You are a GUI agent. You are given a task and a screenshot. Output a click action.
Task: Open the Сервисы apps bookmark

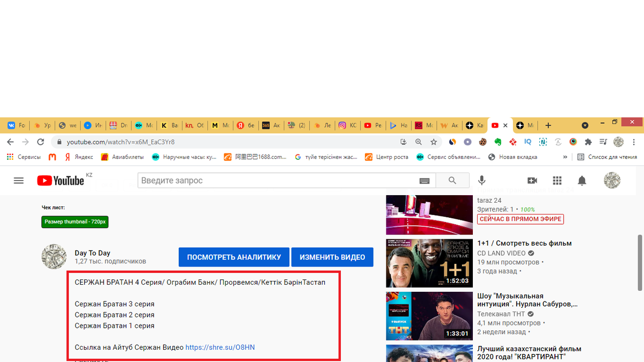[24, 157]
